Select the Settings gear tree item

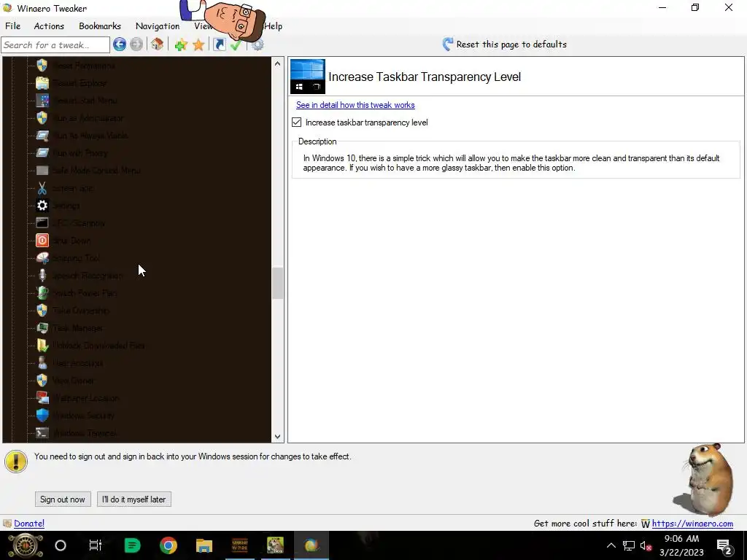58,205
